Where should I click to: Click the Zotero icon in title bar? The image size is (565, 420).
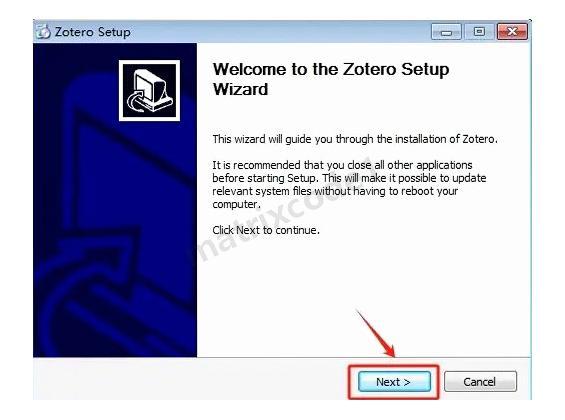[44, 32]
